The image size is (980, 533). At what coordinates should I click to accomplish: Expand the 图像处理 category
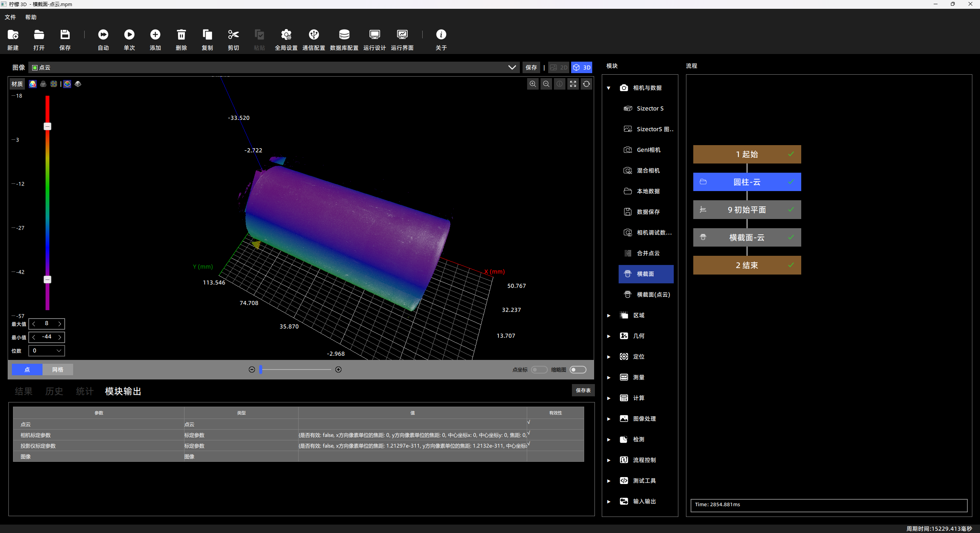(x=609, y=419)
